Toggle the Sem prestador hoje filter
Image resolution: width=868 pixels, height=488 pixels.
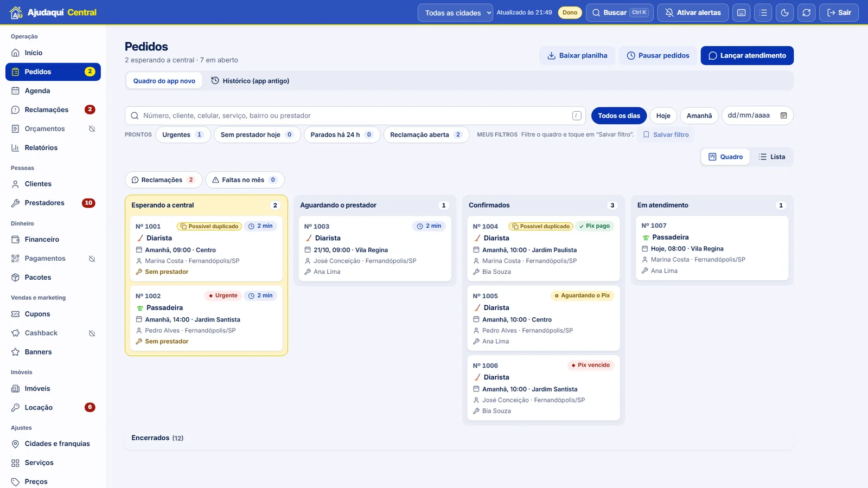point(257,134)
